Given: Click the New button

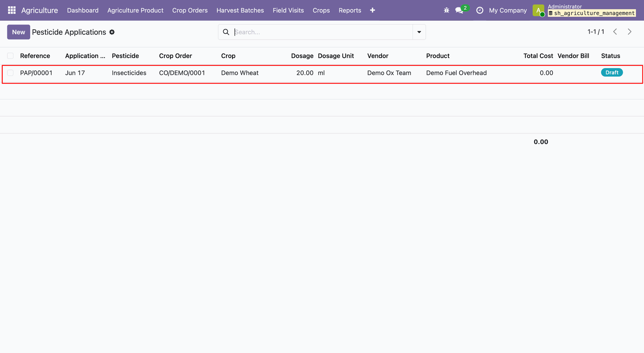Looking at the screenshot, I should [x=18, y=32].
